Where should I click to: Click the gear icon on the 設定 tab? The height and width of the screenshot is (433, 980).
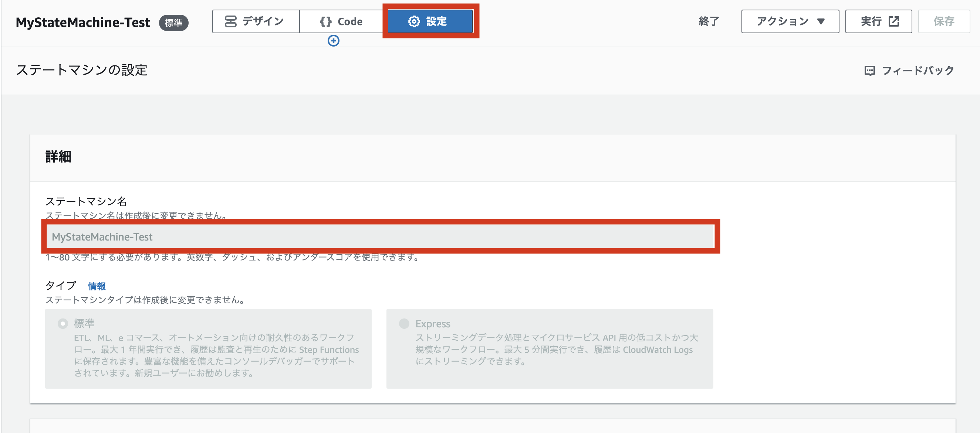414,22
